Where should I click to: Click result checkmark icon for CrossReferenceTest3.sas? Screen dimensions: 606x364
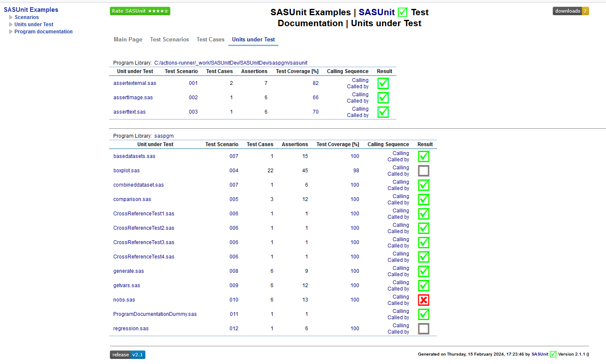[423, 242]
